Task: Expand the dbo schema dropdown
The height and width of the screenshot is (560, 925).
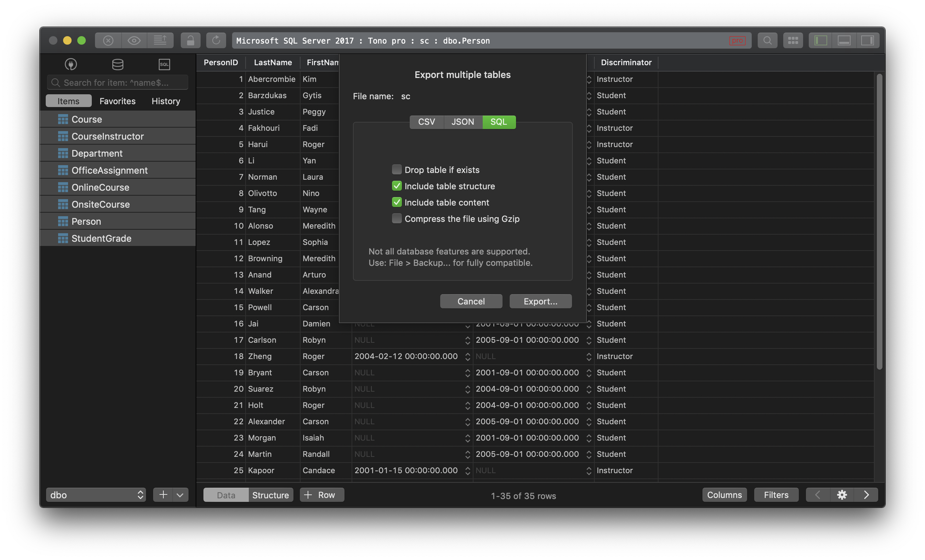Action: (x=95, y=495)
